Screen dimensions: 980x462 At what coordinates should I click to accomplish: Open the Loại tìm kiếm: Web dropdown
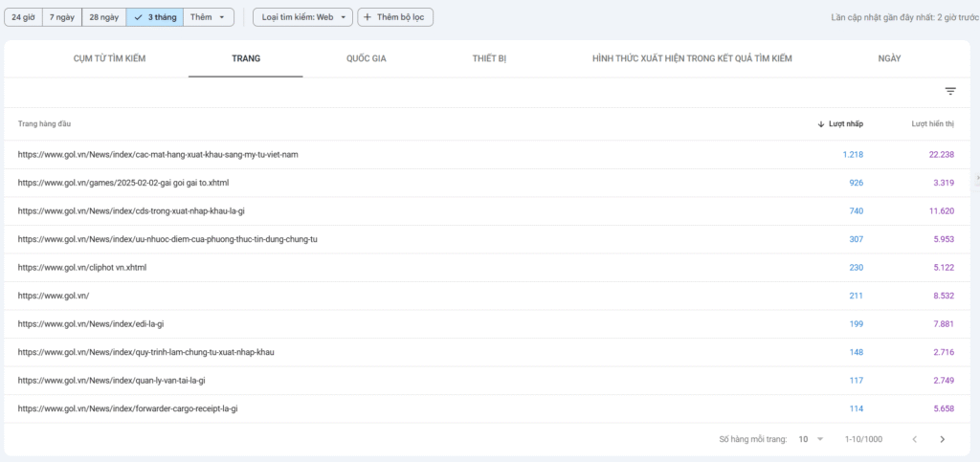click(x=303, y=17)
